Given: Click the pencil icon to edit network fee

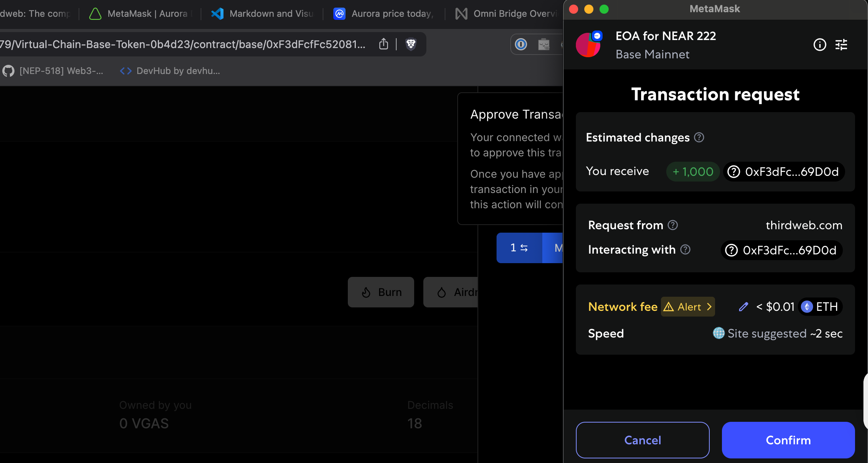Looking at the screenshot, I should pos(743,307).
